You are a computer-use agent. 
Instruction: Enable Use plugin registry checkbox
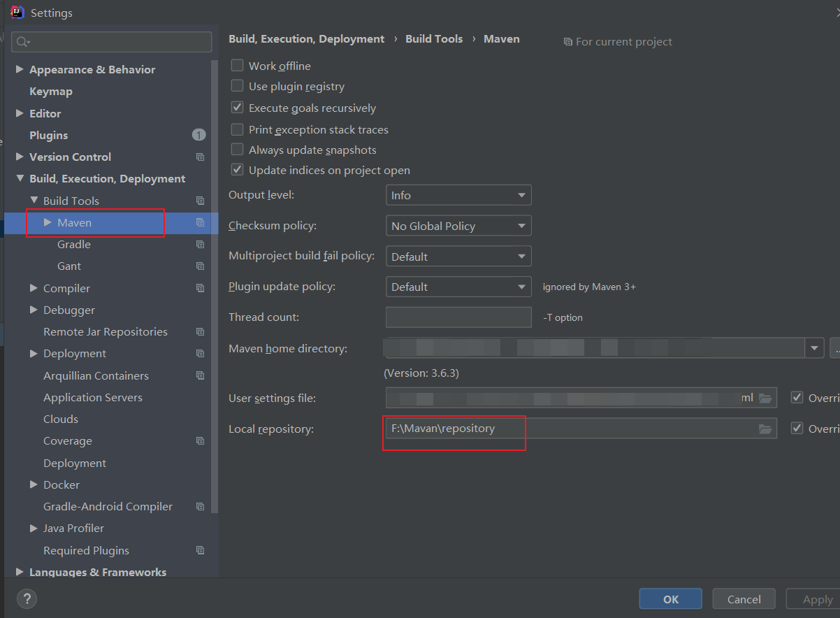[238, 87]
